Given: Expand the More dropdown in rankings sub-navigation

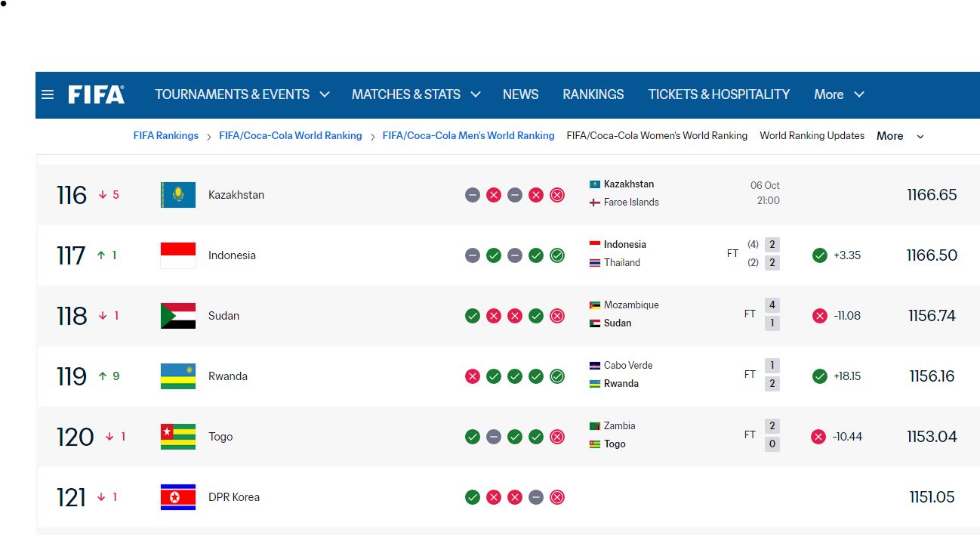Looking at the screenshot, I should [x=900, y=136].
